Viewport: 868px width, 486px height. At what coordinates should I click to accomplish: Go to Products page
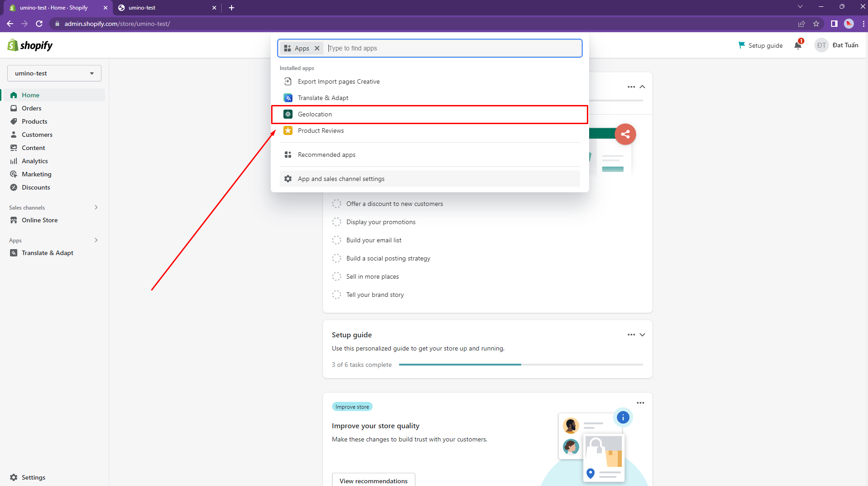pos(35,121)
